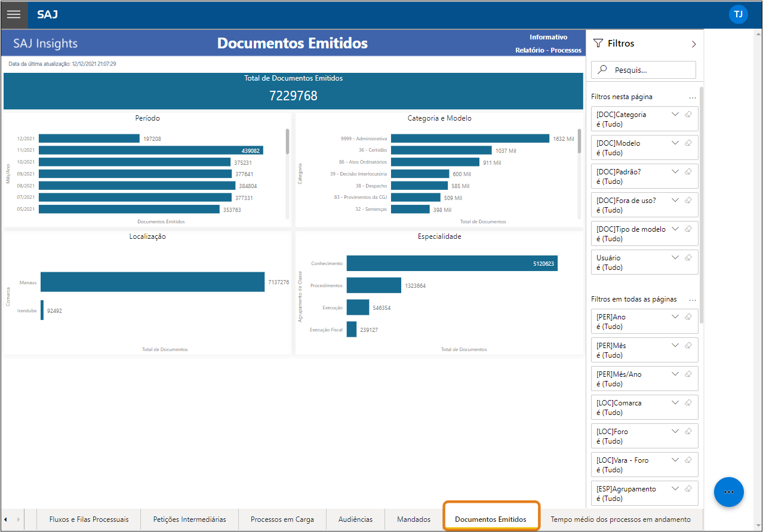Click the Período chart vertical scrollbar
This screenshot has width=763, height=532.
(288, 141)
